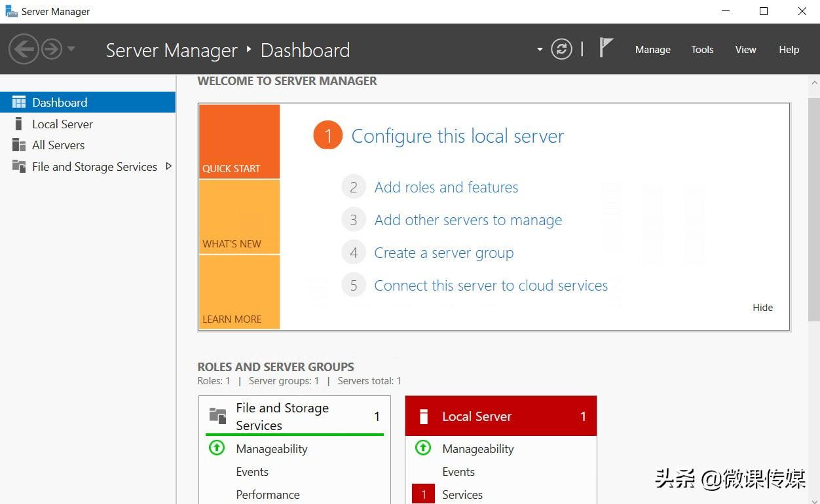Click the Server Manager title bar icon
This screenshot has width=820, height=504.
coord(11,11)
